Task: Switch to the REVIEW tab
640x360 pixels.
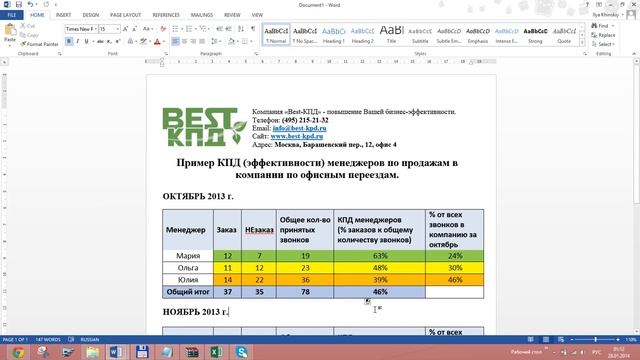Action: (232, 15)
